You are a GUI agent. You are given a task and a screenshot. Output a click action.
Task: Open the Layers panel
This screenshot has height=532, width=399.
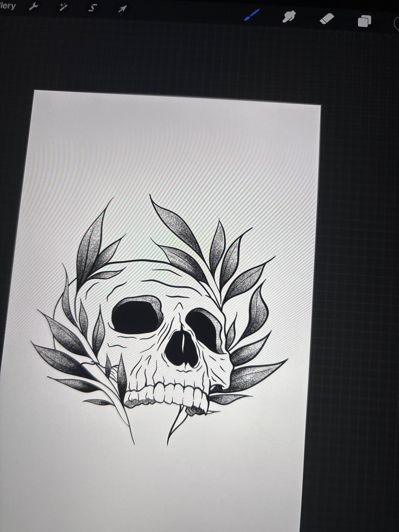point(364,21)
